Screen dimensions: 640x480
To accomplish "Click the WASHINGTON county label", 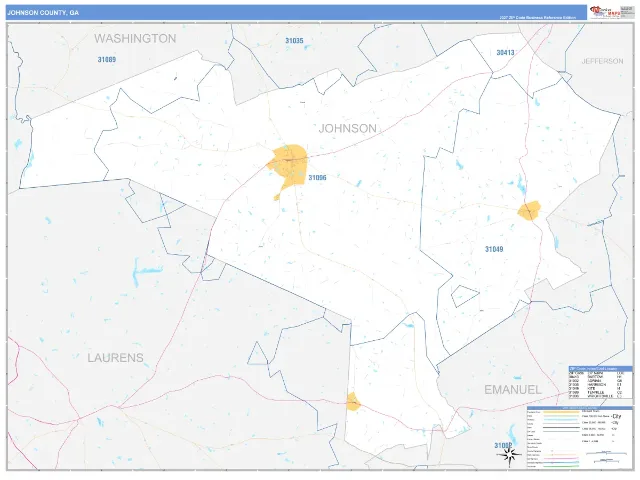I will [x=135, y=38].
